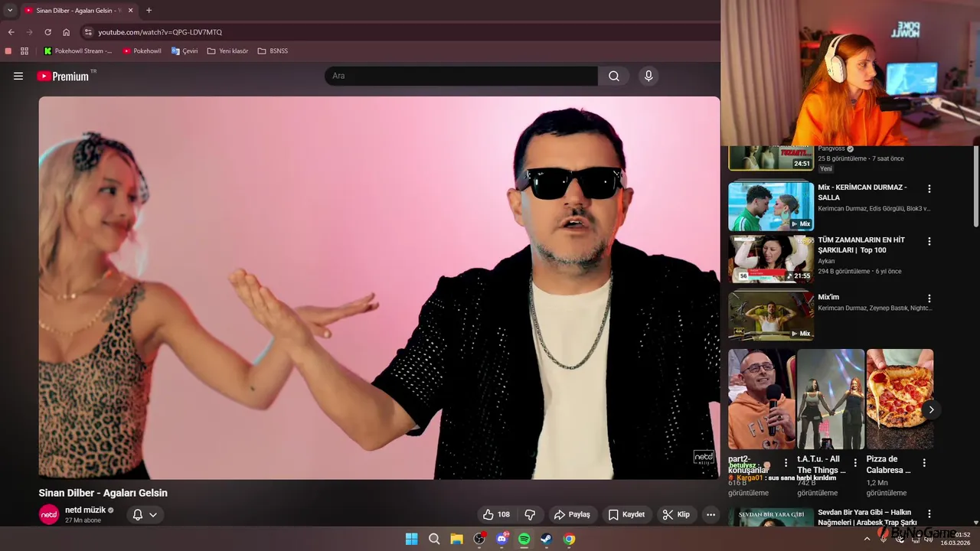Open options menu for Mix'im
980x551 pixels.
pyautogui.click(x=929, y=298)
